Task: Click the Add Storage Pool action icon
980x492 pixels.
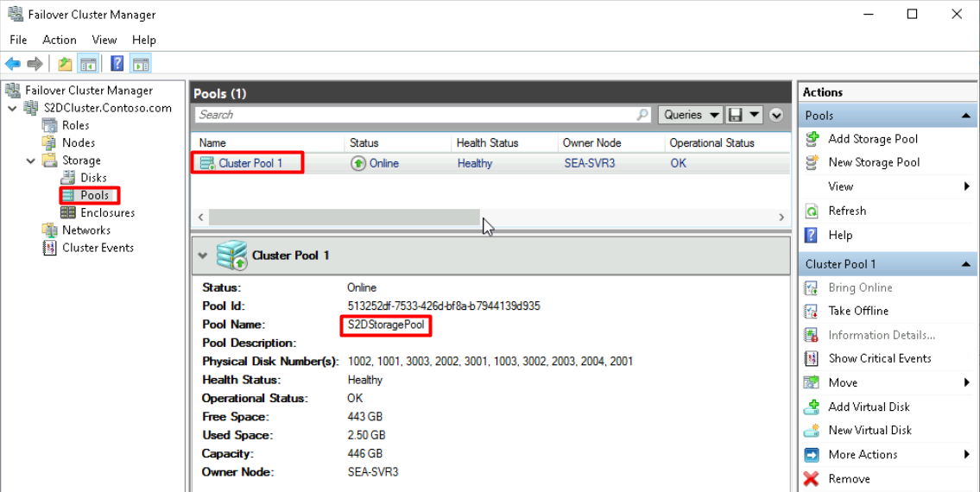Action: [812, 138]
